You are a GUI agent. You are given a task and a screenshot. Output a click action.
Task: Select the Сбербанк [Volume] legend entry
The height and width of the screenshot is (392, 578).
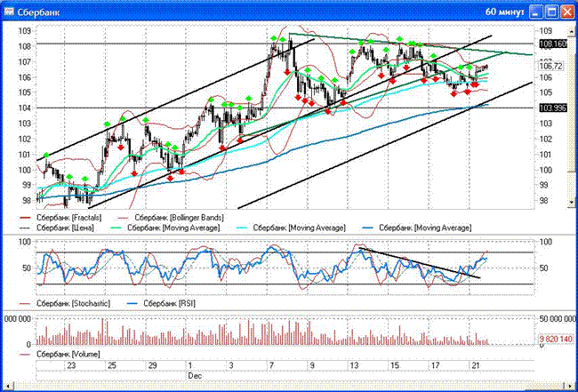click(60, 355)
